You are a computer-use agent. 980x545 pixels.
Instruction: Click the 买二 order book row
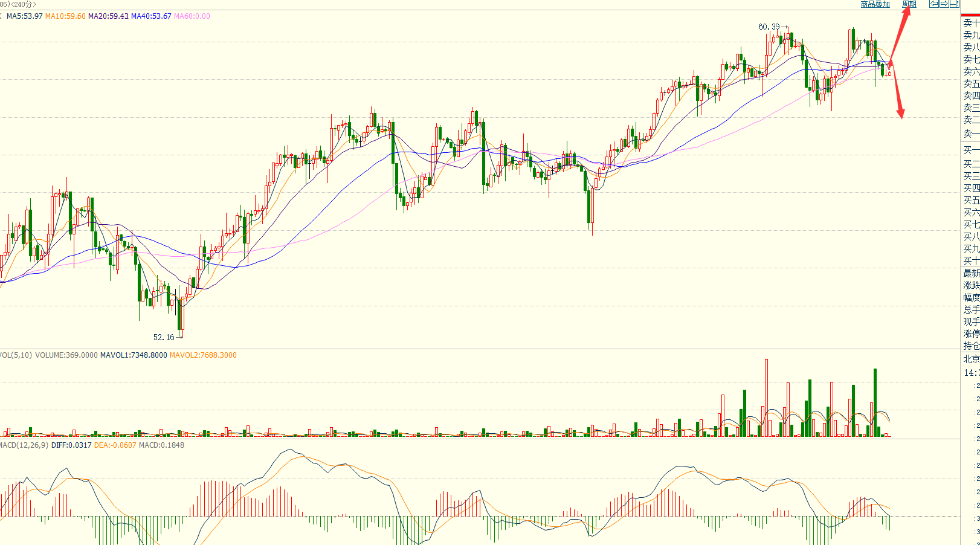pos(971,164)
